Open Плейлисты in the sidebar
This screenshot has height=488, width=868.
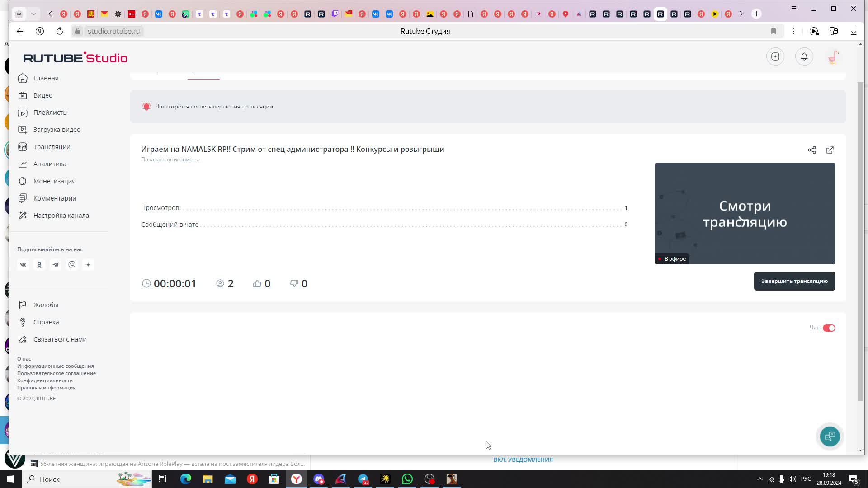[42, 113]
